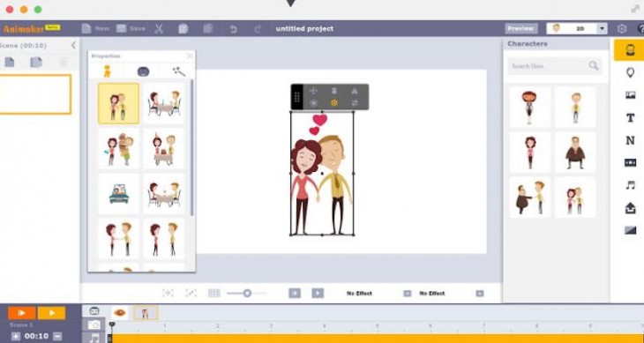Click the zoom slider handle below canvas
644x343 pixels.
point(247,293)
